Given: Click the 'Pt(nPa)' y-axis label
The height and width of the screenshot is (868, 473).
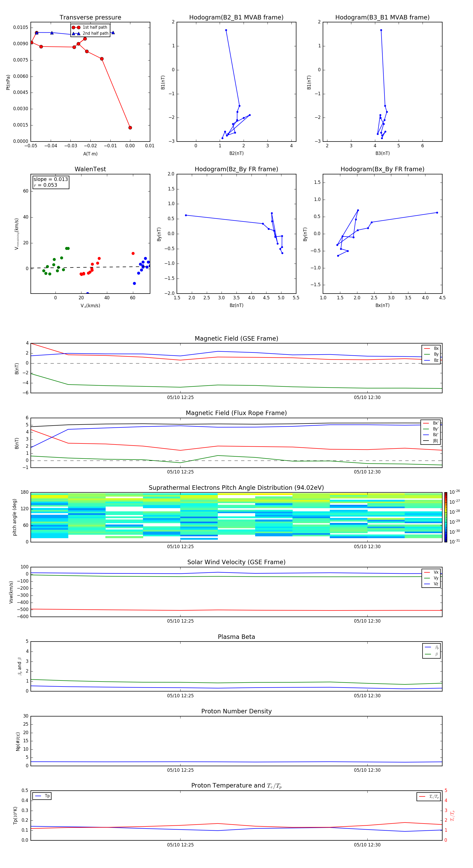Looking at the screenshot, I should tap(8, 82).
